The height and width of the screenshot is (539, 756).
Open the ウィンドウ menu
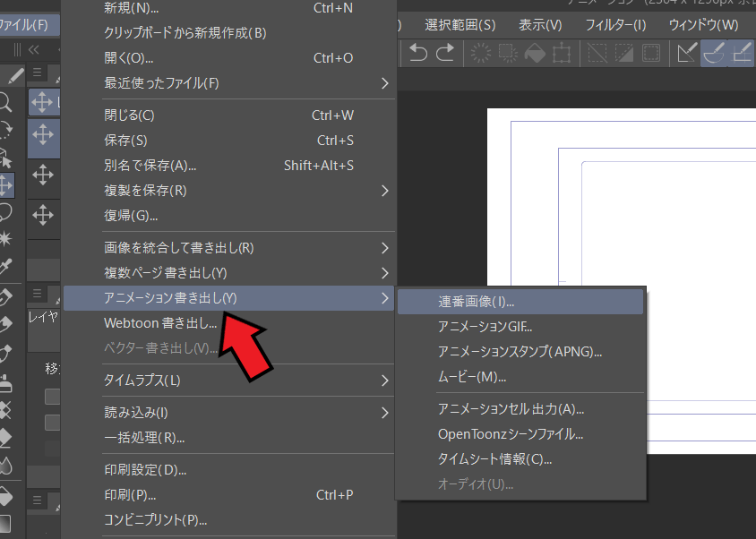703,25
